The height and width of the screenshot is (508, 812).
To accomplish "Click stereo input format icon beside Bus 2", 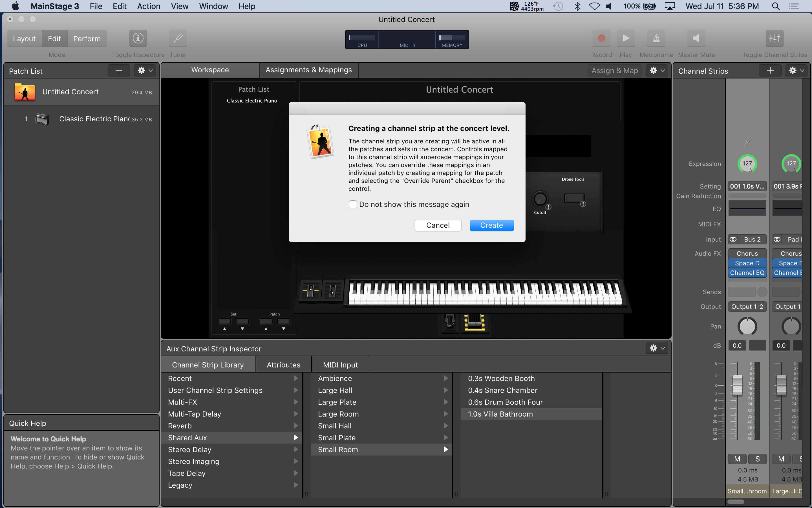I will click(733, 239).
